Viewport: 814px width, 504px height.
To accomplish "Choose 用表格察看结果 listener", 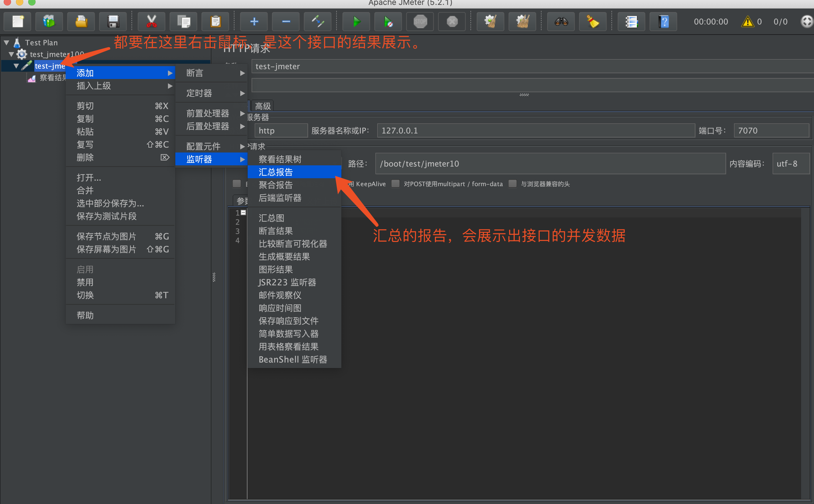I will pyautogui.click(x=295, y=347).
